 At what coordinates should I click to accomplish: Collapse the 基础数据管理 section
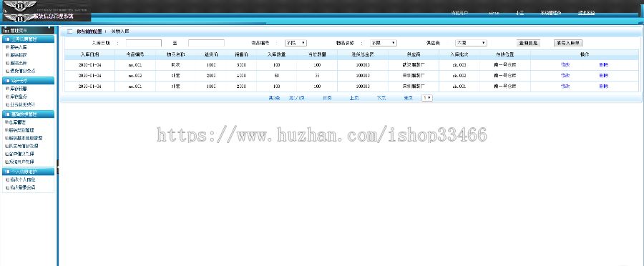click(x=28, y=114)
